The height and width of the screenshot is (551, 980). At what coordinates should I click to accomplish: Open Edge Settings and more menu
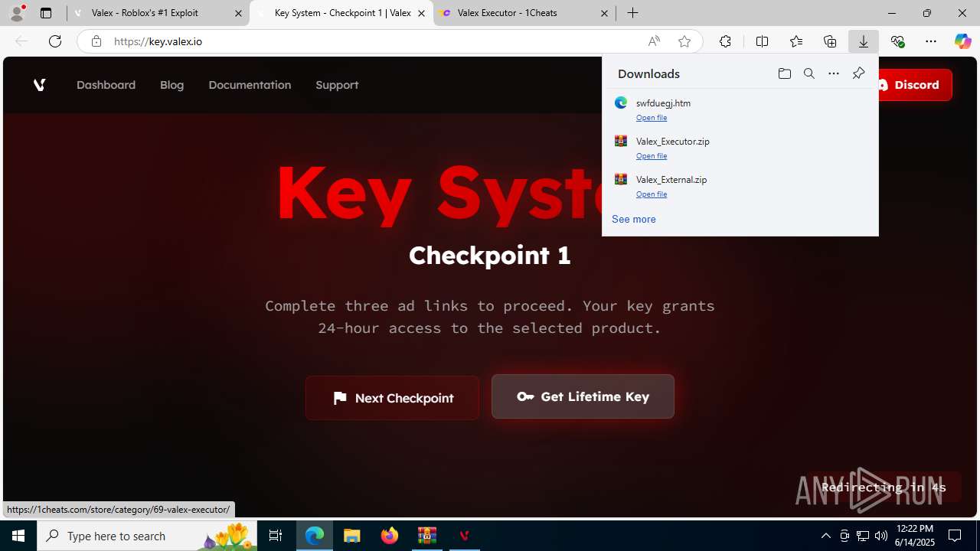(931, 41)
